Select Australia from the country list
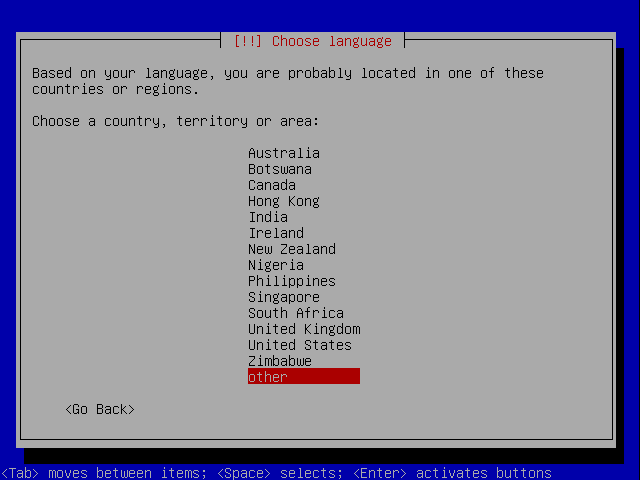 284,153
